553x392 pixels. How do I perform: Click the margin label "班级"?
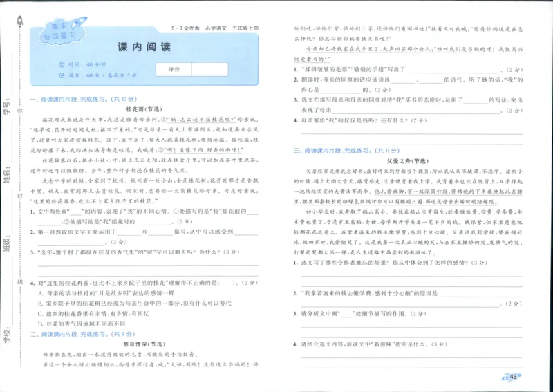7,244
